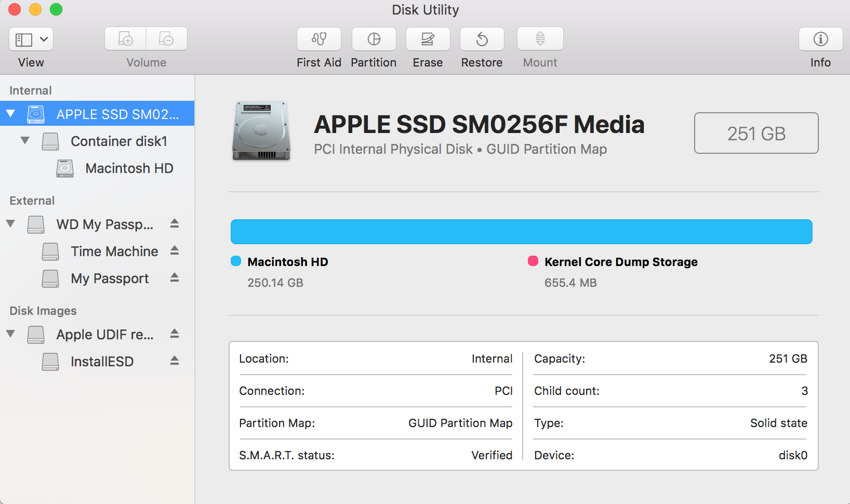Eject the Time Machine volume
This screenshot has height=504, width=850.
click(x=175, y=250)
